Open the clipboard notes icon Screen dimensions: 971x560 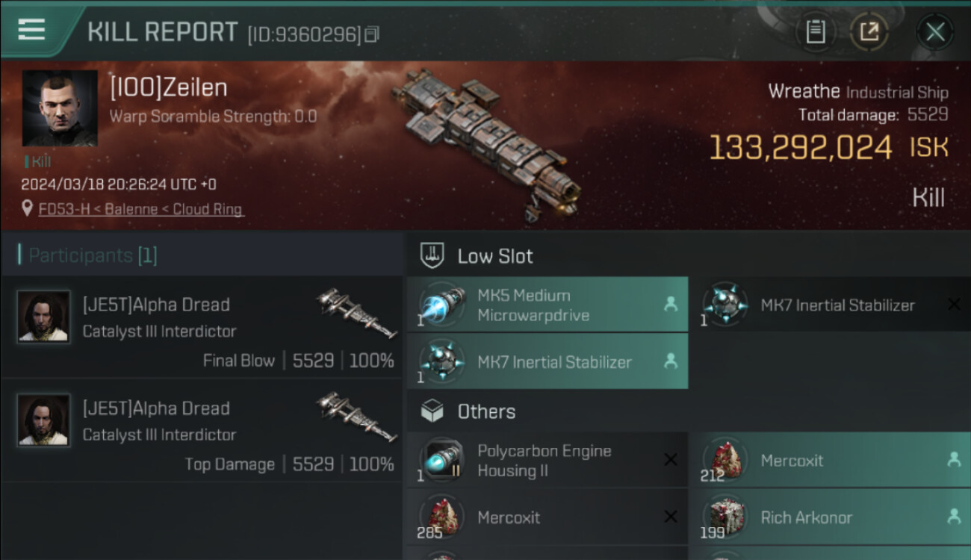click(815, 31)
